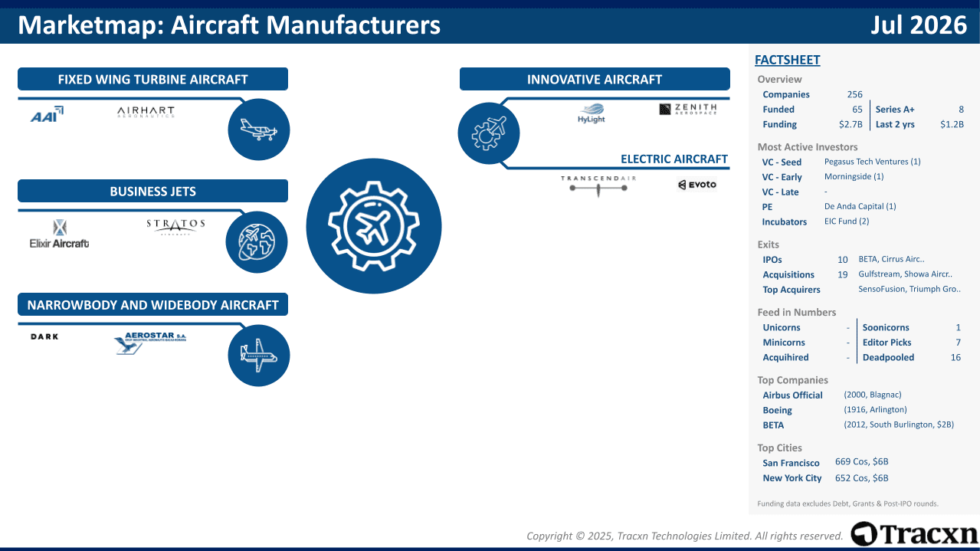Image resolution: width=980 pixels, height=551 pixels.
Task: Click the Minicorns label
Action: pyautogui.click(x=784, y=343)
